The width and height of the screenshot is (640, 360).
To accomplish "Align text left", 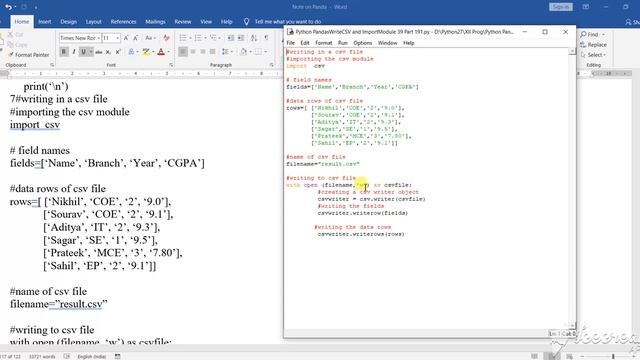I will coord(183,52).
